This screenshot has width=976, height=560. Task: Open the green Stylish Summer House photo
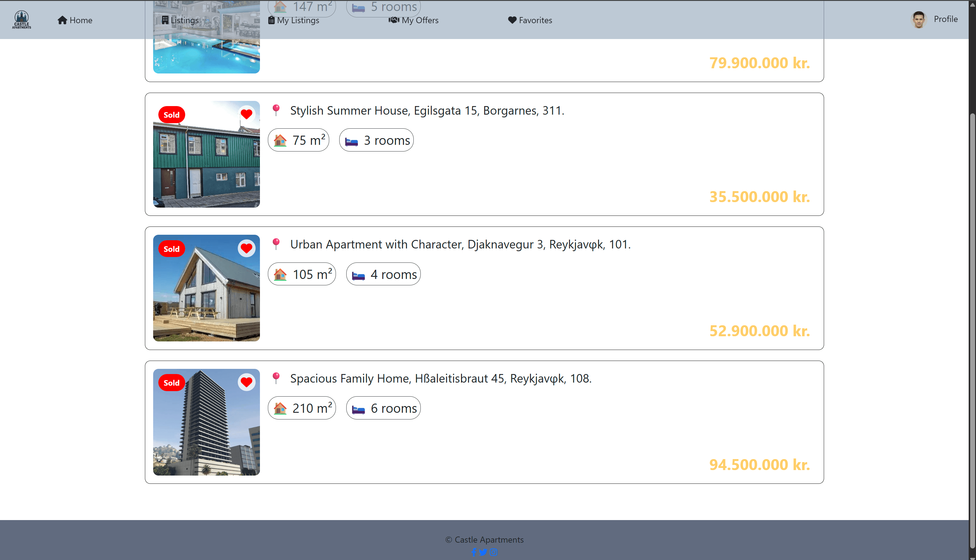[206, 154]
